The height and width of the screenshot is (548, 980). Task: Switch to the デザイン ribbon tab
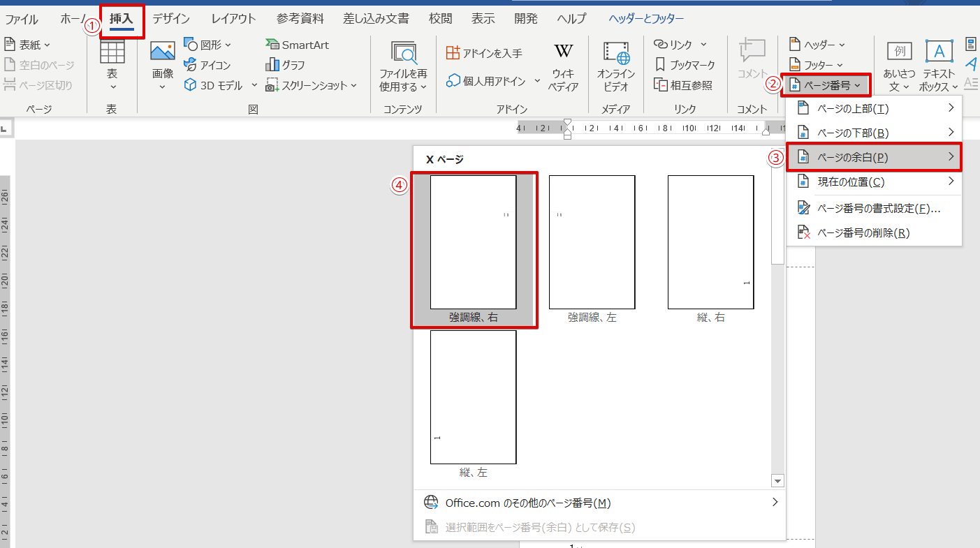pyautogui.click(x=172, y=19)
